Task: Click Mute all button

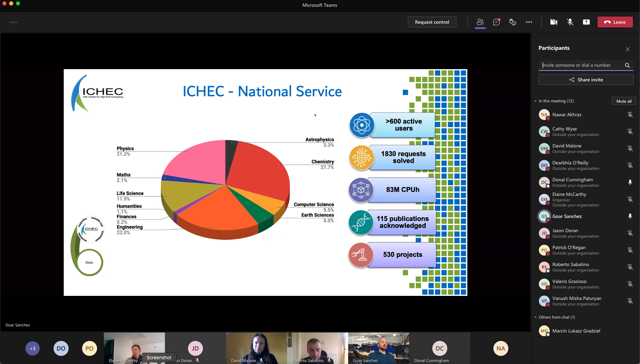Action: pos(624,101)
